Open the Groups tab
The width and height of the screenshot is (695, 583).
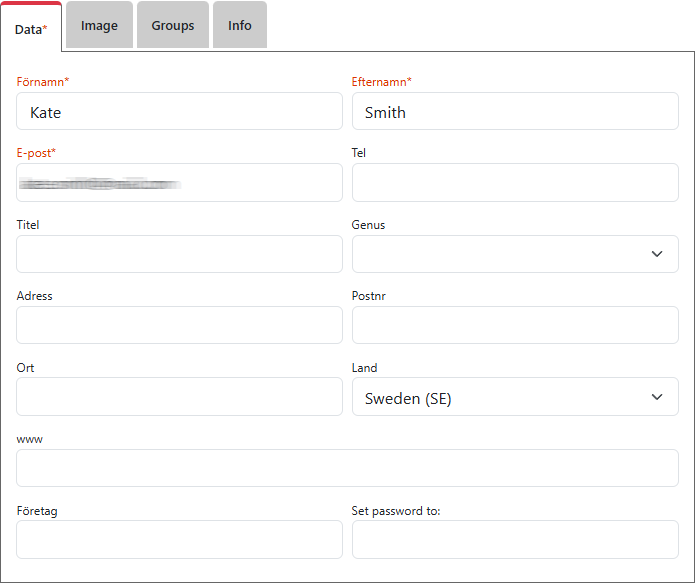[173, 25]
